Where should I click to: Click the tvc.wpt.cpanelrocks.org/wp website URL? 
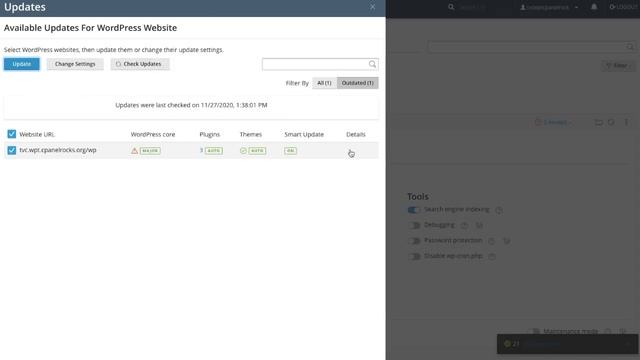click(58, 150)
